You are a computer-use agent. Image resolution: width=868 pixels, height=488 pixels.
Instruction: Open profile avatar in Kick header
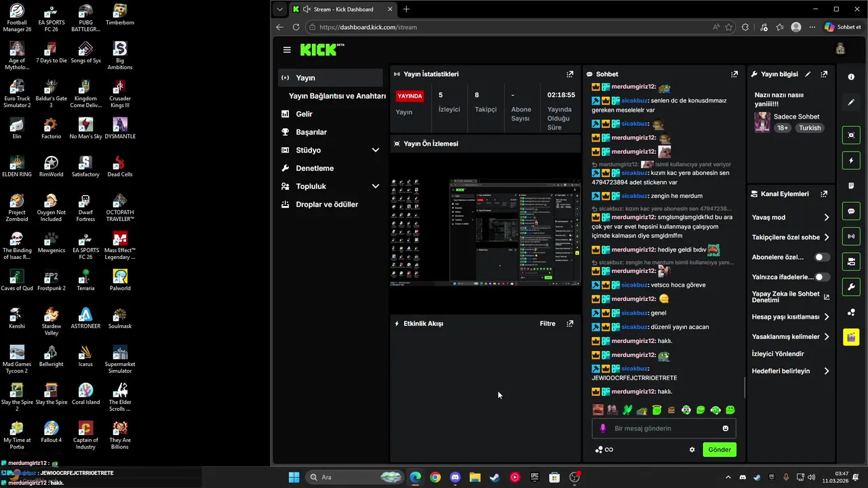coord(840,49)
